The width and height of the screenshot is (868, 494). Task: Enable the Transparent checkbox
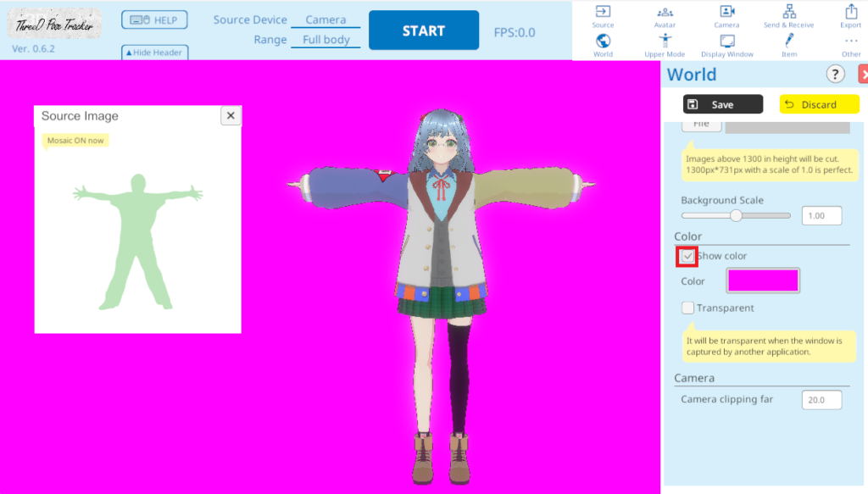coord(687,308)
